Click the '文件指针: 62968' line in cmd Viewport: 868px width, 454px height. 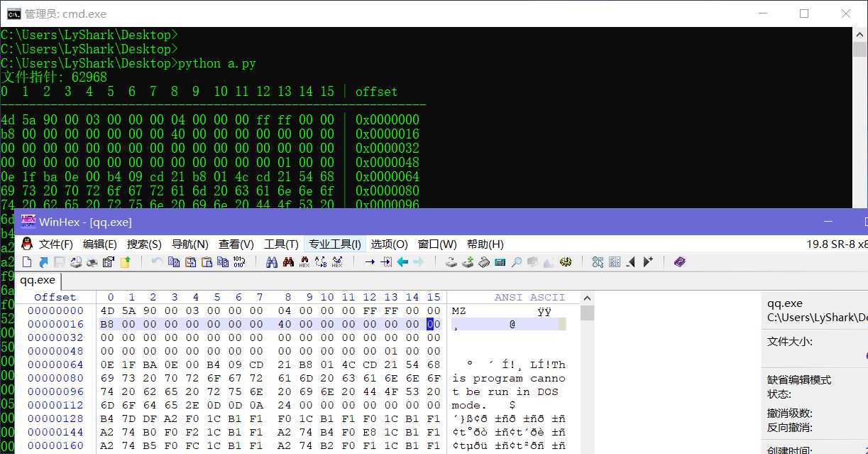54,77
